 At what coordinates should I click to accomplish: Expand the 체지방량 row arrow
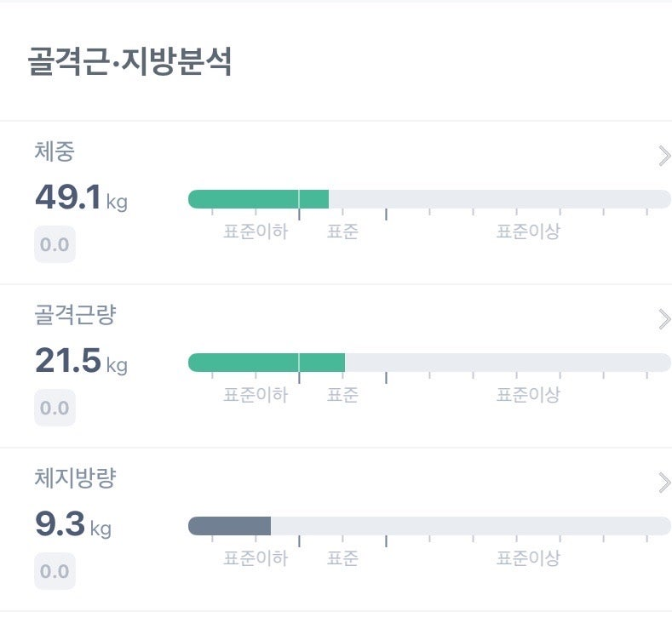tap(663, 483)
